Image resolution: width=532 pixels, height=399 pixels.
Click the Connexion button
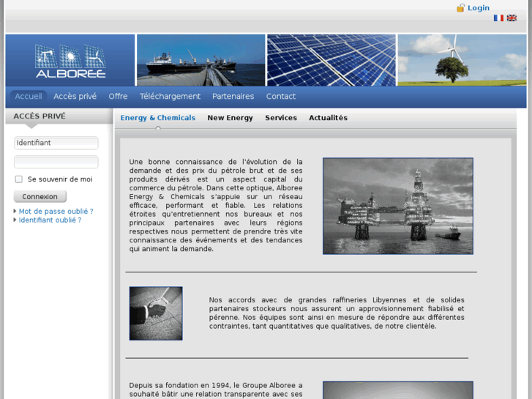click(40, 197)
